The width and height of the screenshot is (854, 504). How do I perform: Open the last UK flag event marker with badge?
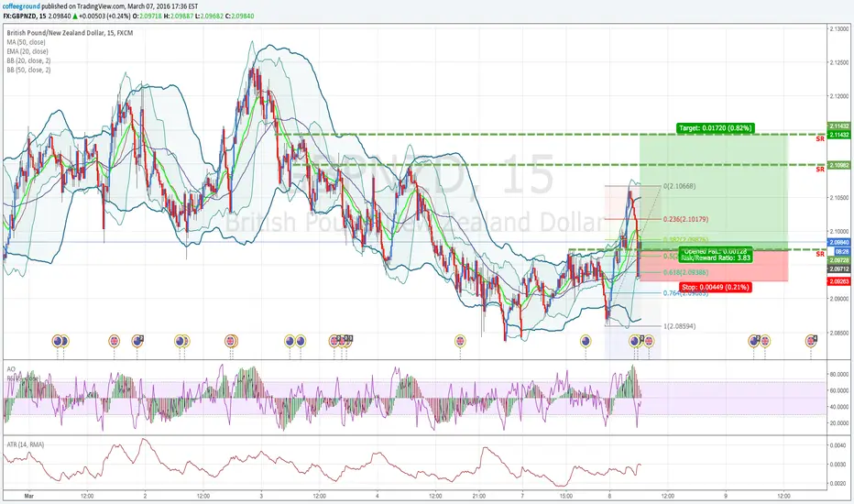(x=811, y=341)
